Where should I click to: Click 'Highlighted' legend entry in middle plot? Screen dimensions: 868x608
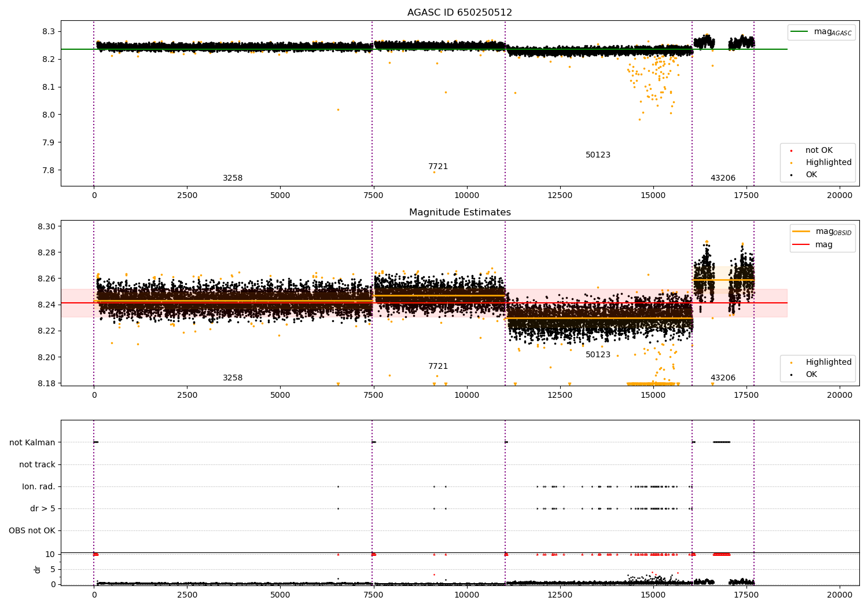[828, 362]
